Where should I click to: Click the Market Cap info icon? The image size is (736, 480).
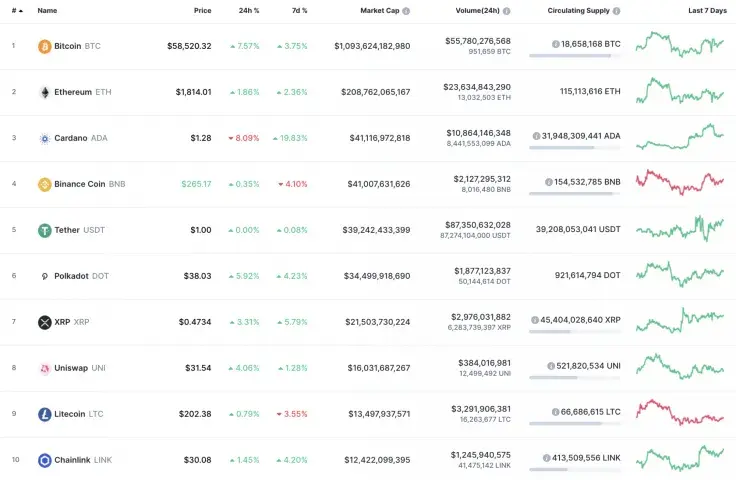pyautogui.click(x=406, y=10)
